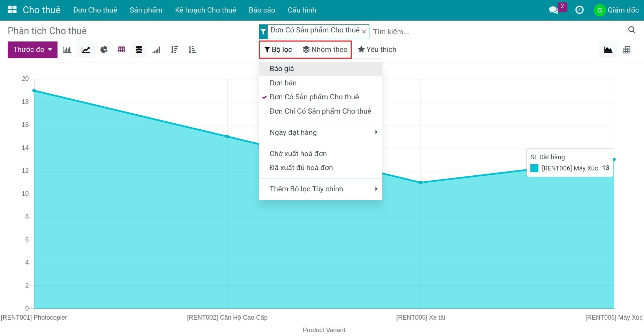The height and width of the screenshot is (336, 644).
Task: Open activities clock icon
Action: [579, 10]
